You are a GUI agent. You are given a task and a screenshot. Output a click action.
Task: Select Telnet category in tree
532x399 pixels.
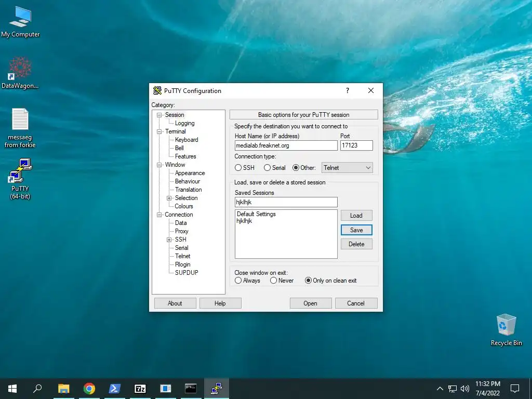point(182,256)
